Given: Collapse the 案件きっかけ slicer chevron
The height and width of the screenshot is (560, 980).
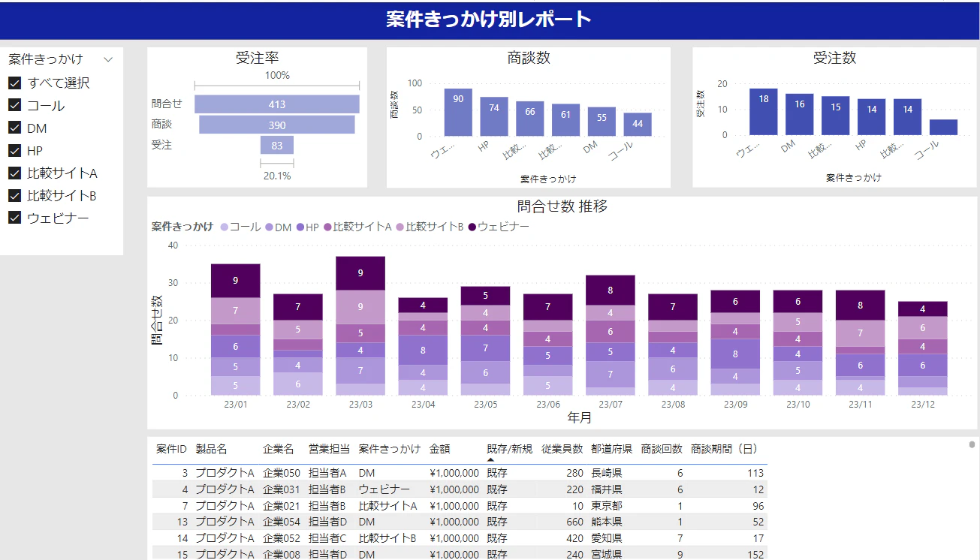Looking at the screenshot, I should (x=108, y=59).
